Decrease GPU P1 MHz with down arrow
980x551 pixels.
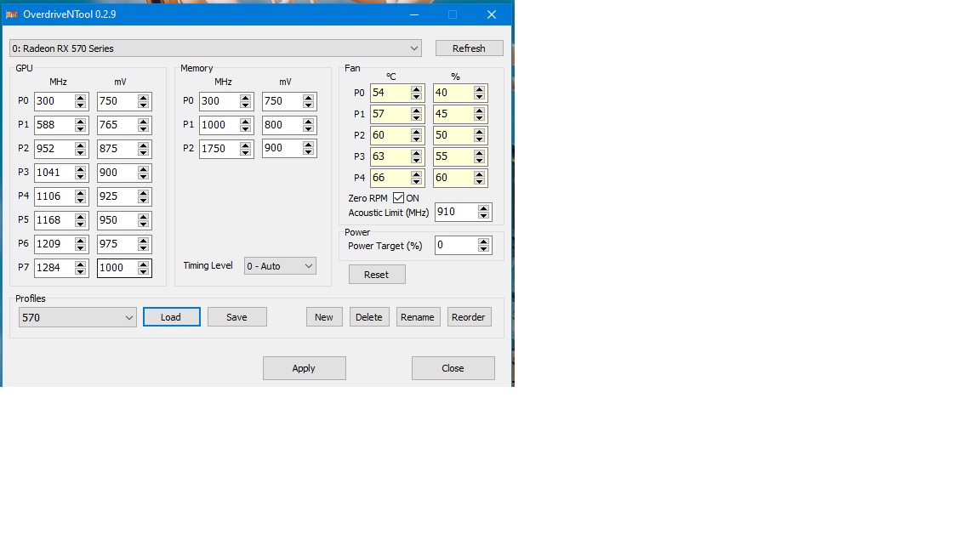click(80, 129)
